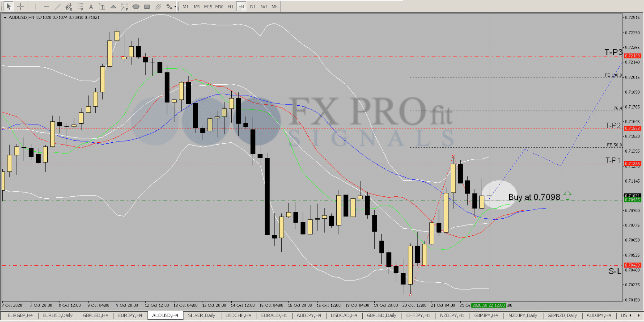Open the GBPUSD,H4 chart tab
Viewport: 644px width, 322px height.
tap(95, 316)
